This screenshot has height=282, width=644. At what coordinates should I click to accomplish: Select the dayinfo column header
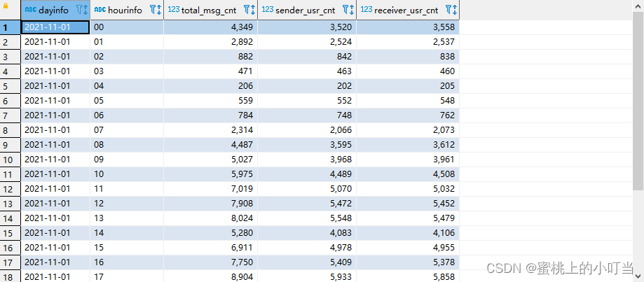(55, 10)
